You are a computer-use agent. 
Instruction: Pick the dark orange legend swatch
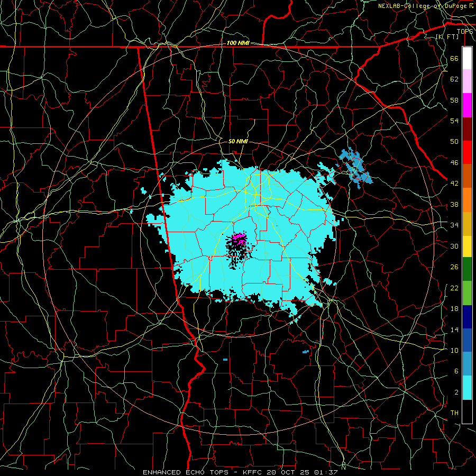click(x=467, y=176)
